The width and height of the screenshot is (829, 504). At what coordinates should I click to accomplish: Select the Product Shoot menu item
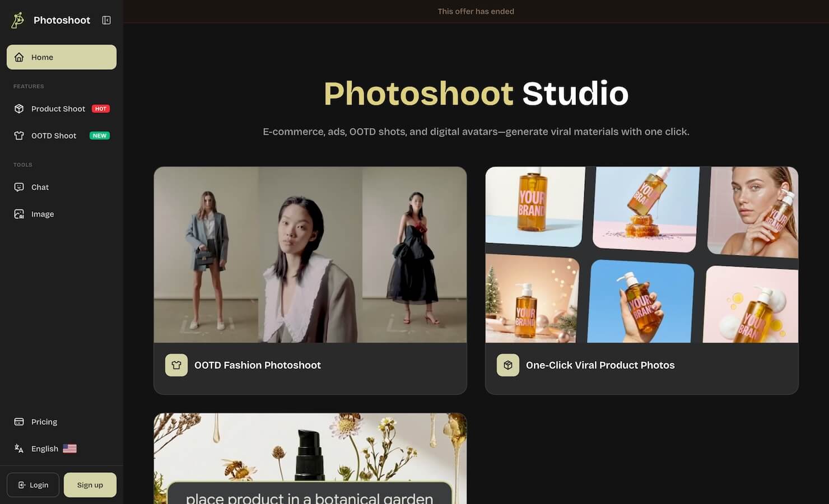tap(62, 109)
